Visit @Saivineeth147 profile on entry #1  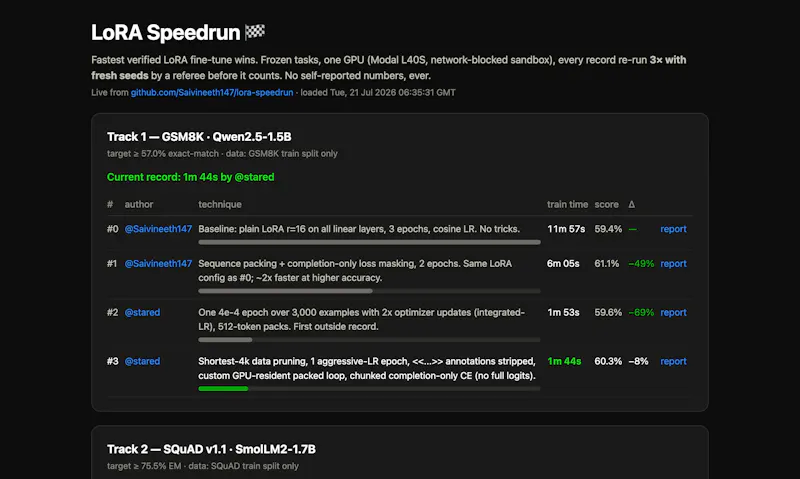click(x=158, y=264)
